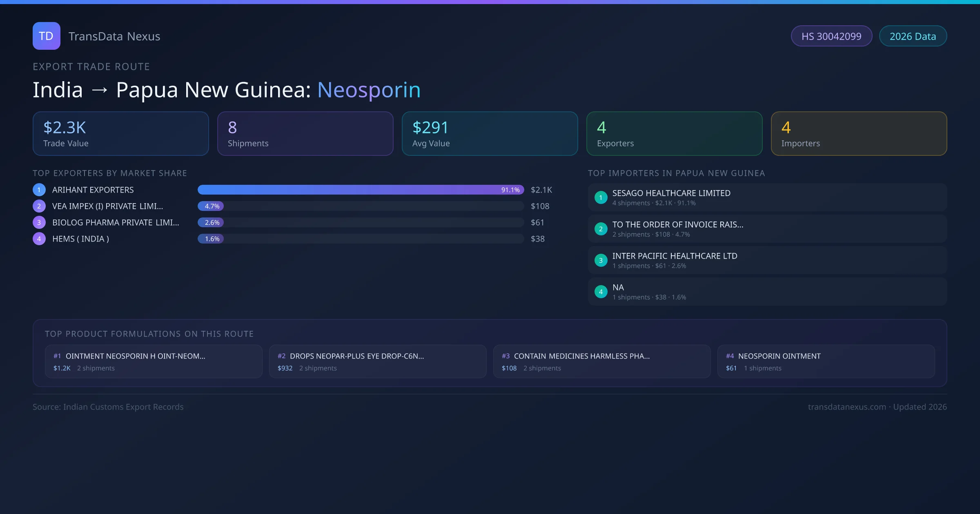Screen dimensions: 980x514
Task: Select the 4 Importers stat card
Action: (x=859, y=133)
